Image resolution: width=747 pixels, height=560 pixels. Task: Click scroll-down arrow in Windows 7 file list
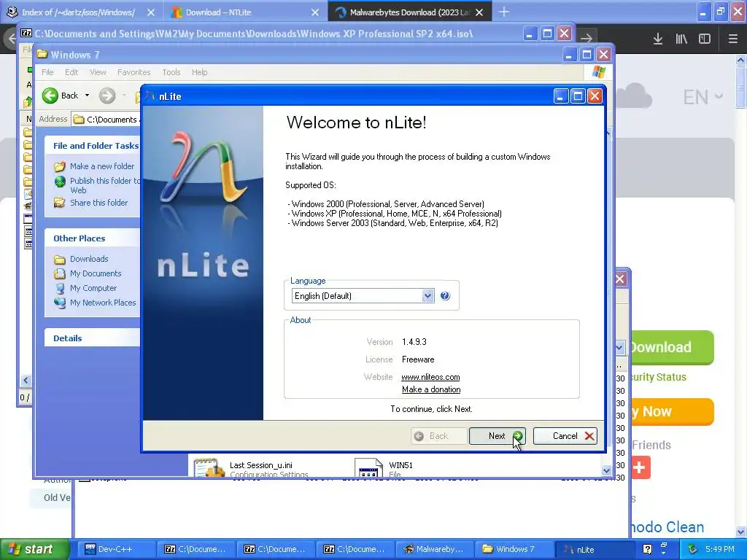click(x=606, y=471)
